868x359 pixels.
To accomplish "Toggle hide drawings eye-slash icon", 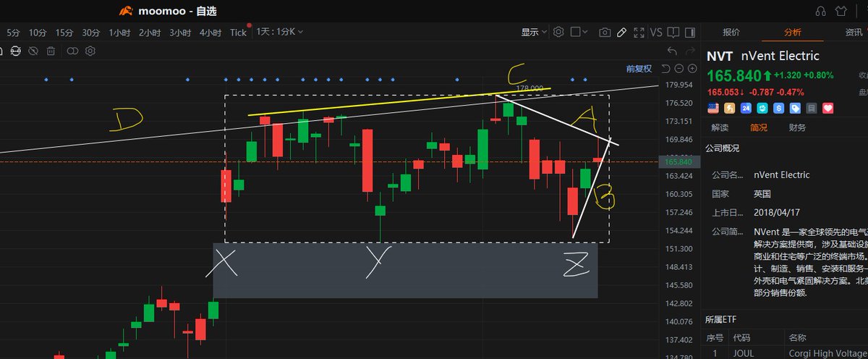I will [x=33, y=51].
